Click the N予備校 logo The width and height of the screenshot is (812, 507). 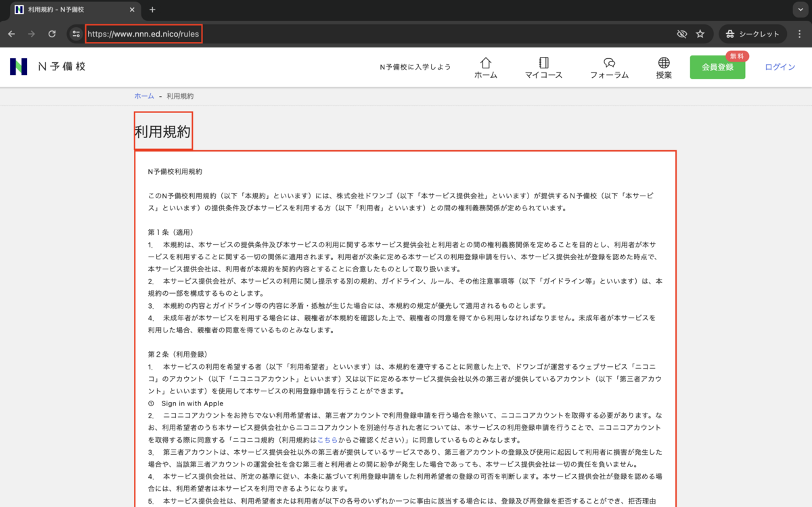click(48, 66)
